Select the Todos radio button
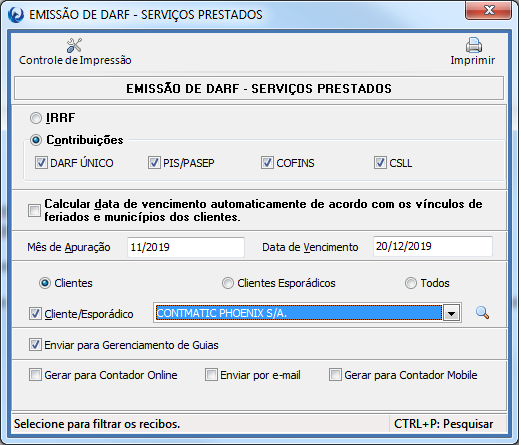Screen dimensions: 521x445 click(411, 283)
